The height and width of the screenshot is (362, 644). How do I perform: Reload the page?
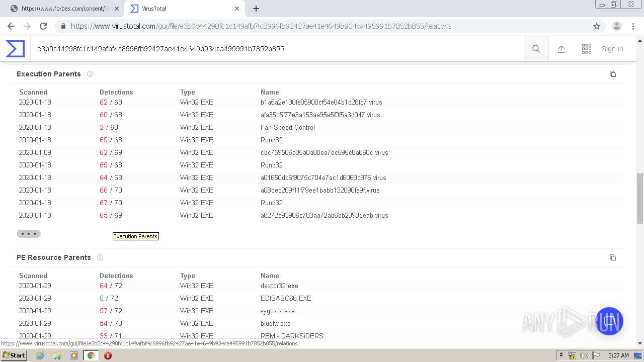[43, 26]
